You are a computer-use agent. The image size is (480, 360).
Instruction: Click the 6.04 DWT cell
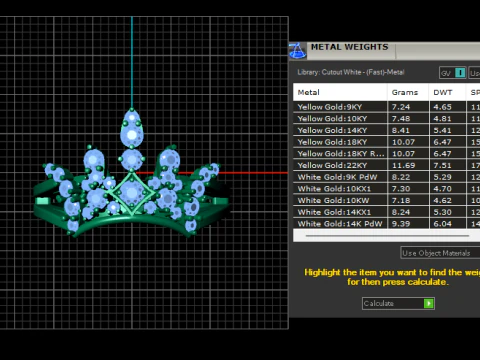click(x=447, y=223)
